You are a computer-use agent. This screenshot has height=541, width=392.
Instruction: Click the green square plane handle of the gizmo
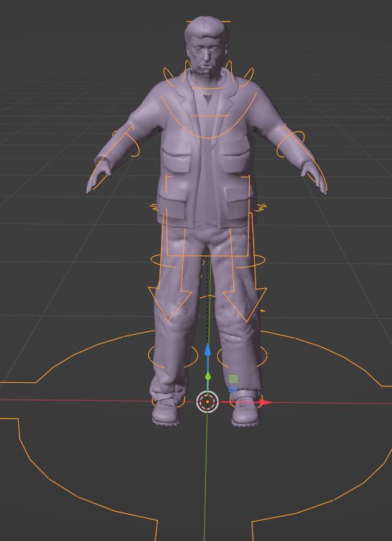tap(233, 379)
